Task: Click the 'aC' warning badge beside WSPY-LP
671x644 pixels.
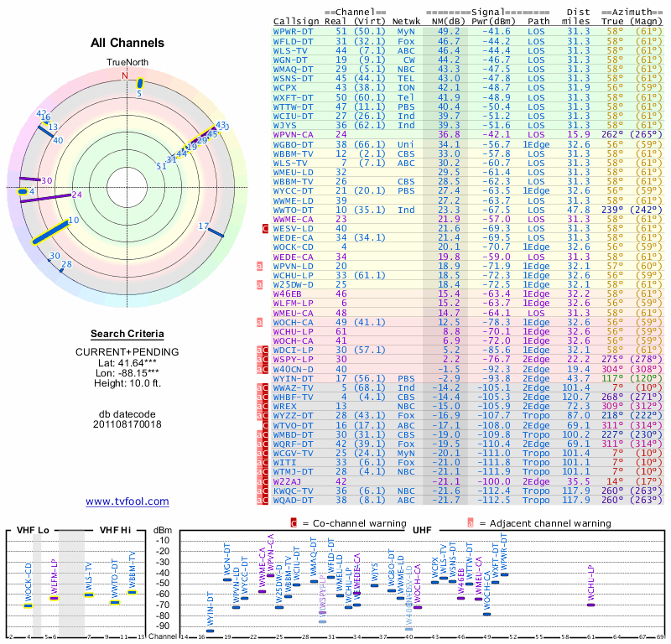Action: click(263, 360)
